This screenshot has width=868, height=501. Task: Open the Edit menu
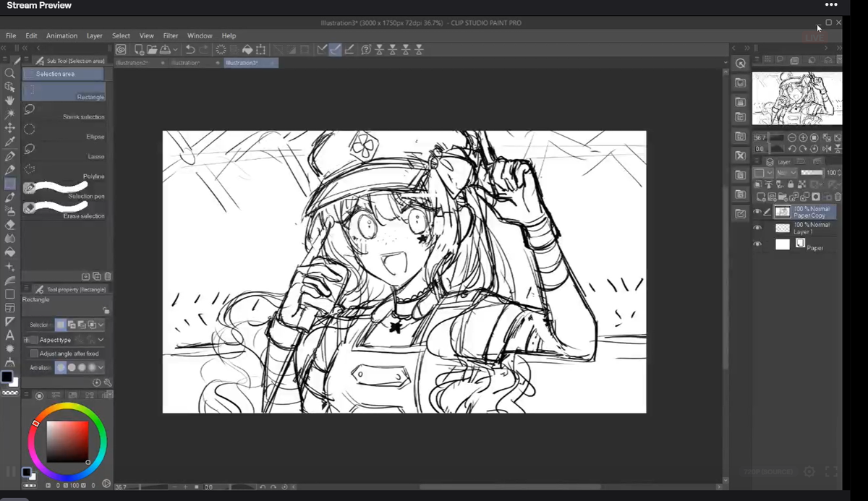pos(31,35)
